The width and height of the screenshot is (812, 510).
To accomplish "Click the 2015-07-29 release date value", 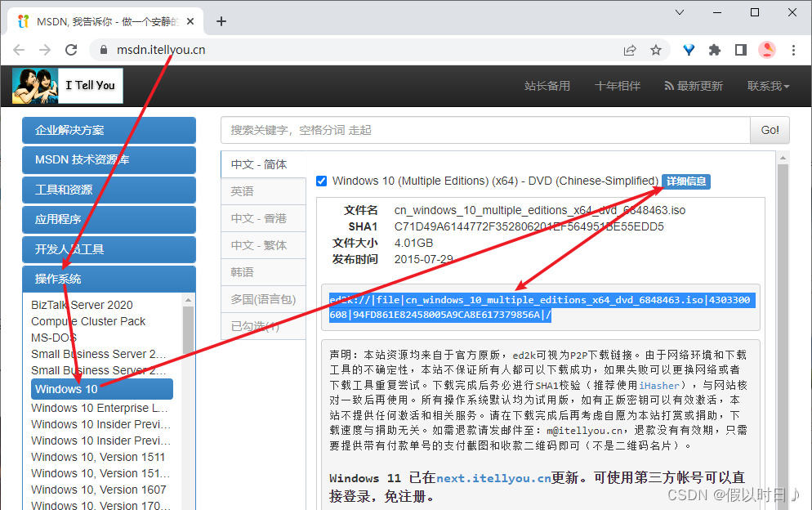I will [424, 259].
